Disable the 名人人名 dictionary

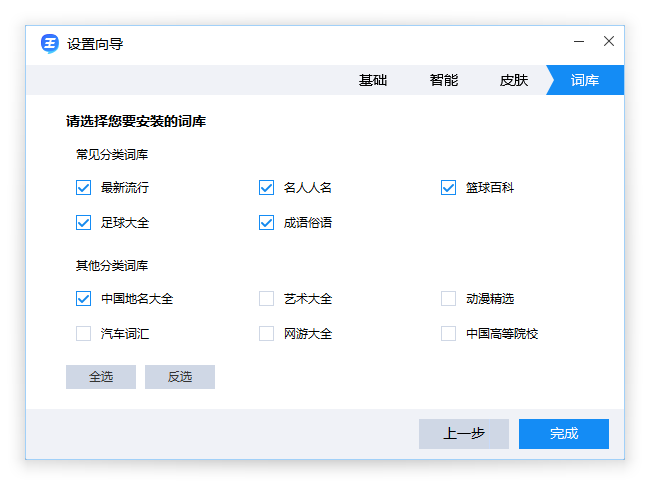click(x=267, y=188)
